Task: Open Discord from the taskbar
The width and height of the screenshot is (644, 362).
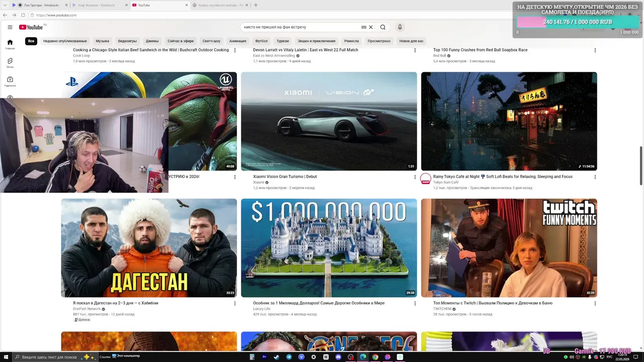Action: click(338, 357)
